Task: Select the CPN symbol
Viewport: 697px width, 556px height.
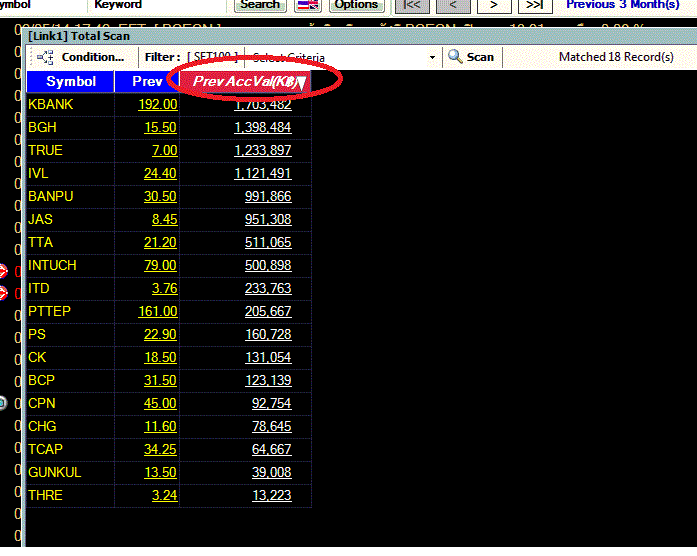Action: (x=42, y=404)
